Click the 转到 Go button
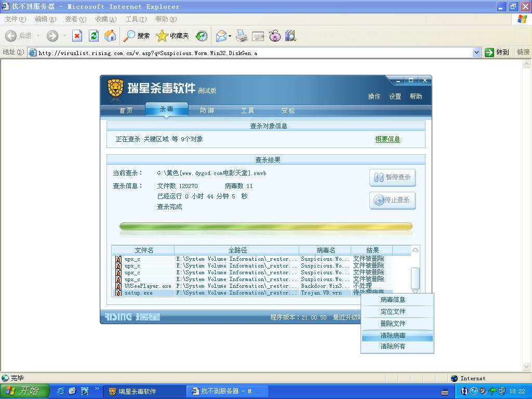The image size is (532, 399). click(x=497, y=52)
